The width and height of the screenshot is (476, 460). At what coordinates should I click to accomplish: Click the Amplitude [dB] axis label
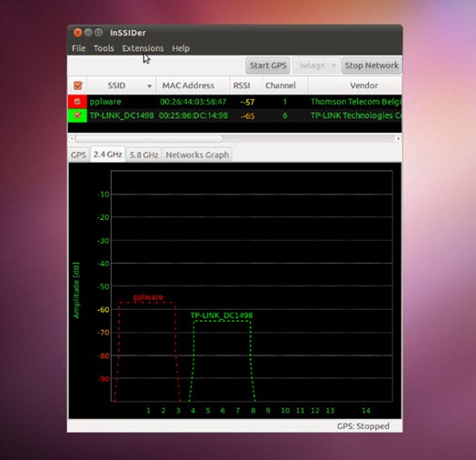[76, 290]
